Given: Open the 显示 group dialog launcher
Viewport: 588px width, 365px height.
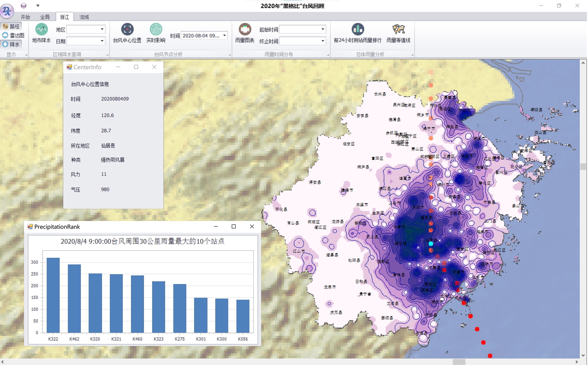Looking at the screenshot, I should (x=26, y=55).
